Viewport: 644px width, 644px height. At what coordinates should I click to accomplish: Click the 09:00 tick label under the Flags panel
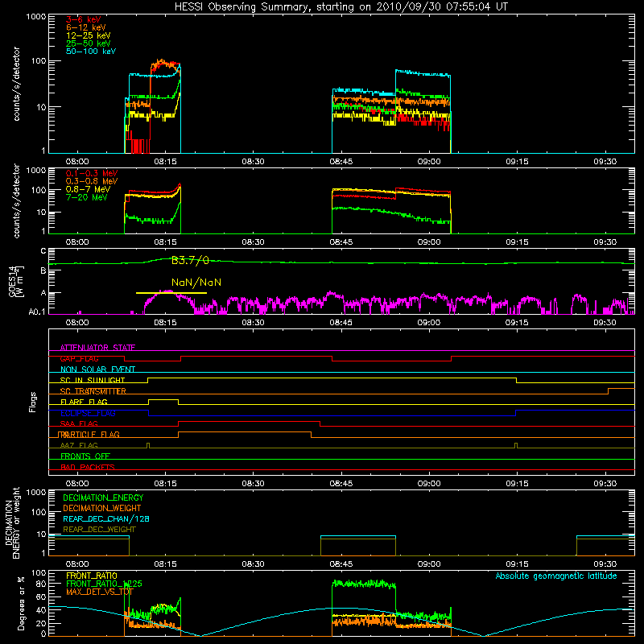click(x=429, y=484)
